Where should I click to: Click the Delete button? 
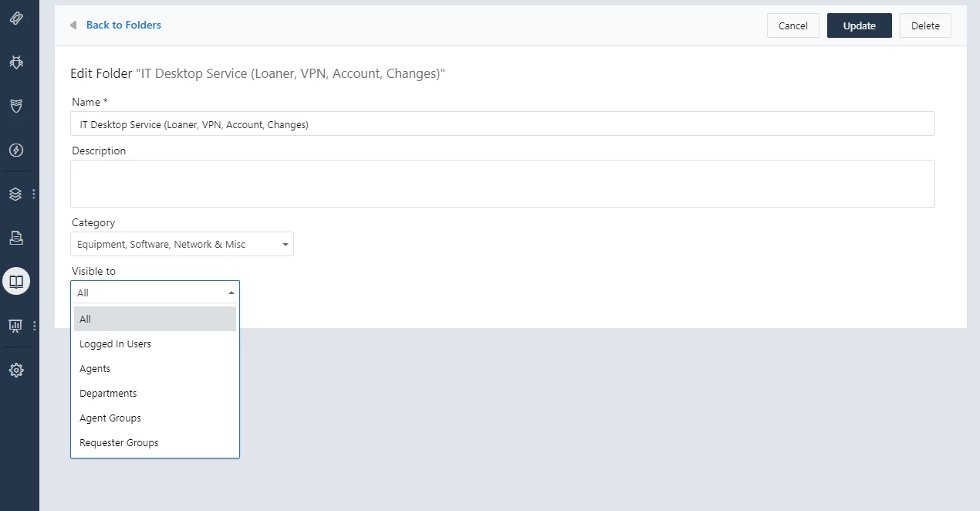[x=925, y=25]
